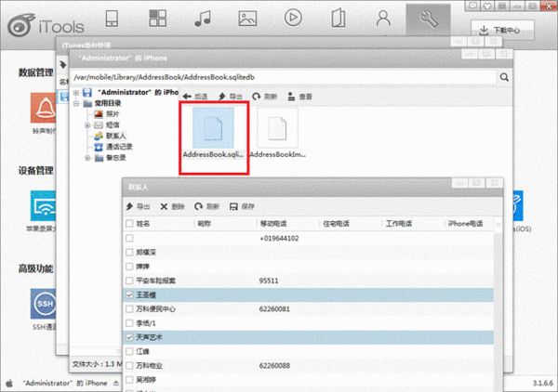The width and height of the screenshot is (558, 392).
Task: Sort contacts by iPhone电话 column header
Action: [466, 224]
